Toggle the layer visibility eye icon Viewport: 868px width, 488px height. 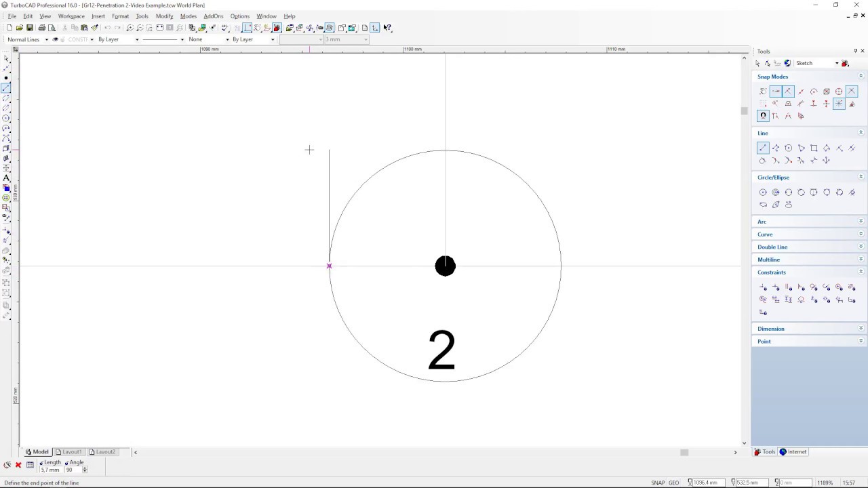pos(55,39)
